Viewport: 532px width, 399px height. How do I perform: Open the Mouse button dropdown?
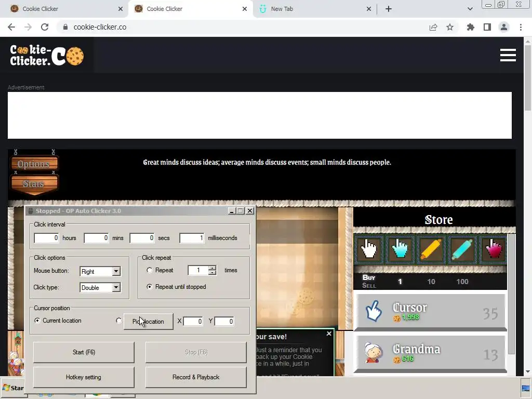click(x=116, y=271)
